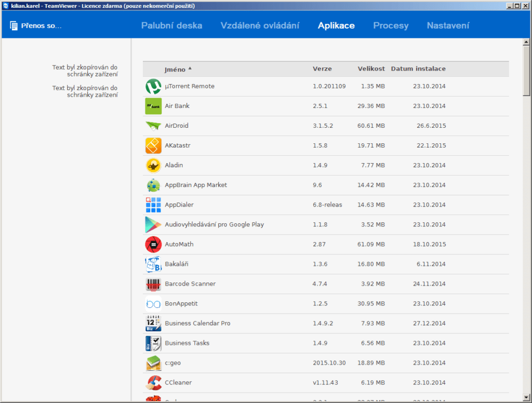Switch to Vzdálené ovládání tab

(260, 25)
